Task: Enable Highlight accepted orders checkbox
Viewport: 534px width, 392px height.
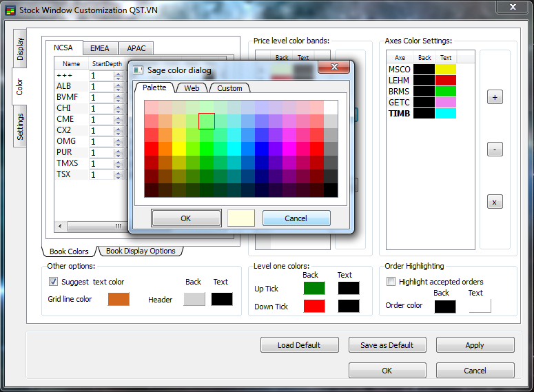Action: point(391,282)
